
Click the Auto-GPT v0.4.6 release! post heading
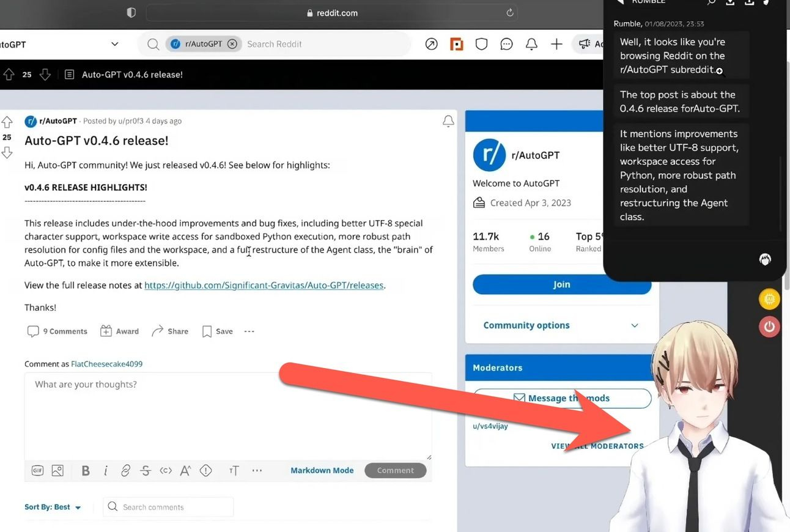pyautogui.click(x=97, y=141)
